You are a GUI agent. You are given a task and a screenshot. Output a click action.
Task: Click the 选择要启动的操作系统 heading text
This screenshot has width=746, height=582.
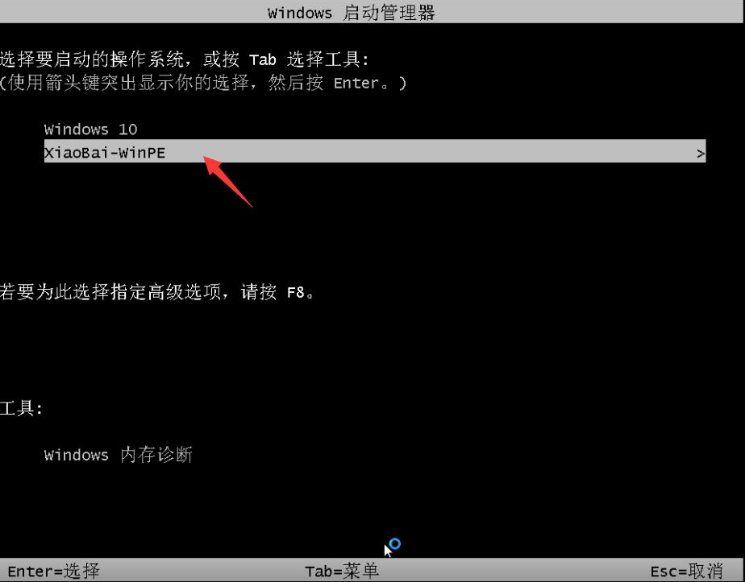pyautogui.click(x=92, y=59)
